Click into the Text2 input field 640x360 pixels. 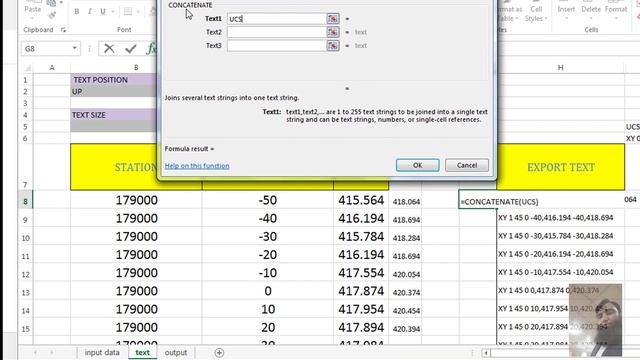(277, 32)
